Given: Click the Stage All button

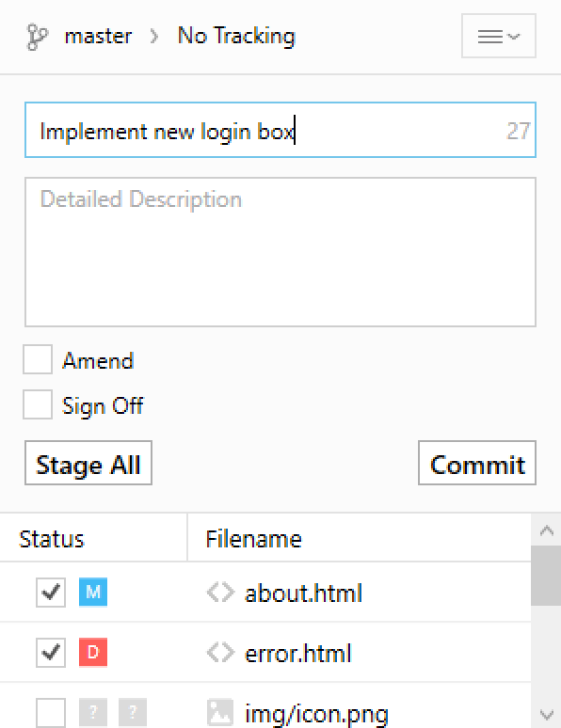Looking at the screenshot, I should 88,463.
